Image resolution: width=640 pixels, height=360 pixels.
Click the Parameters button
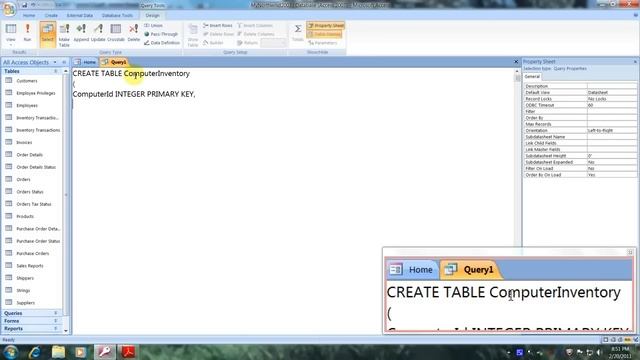323,43
